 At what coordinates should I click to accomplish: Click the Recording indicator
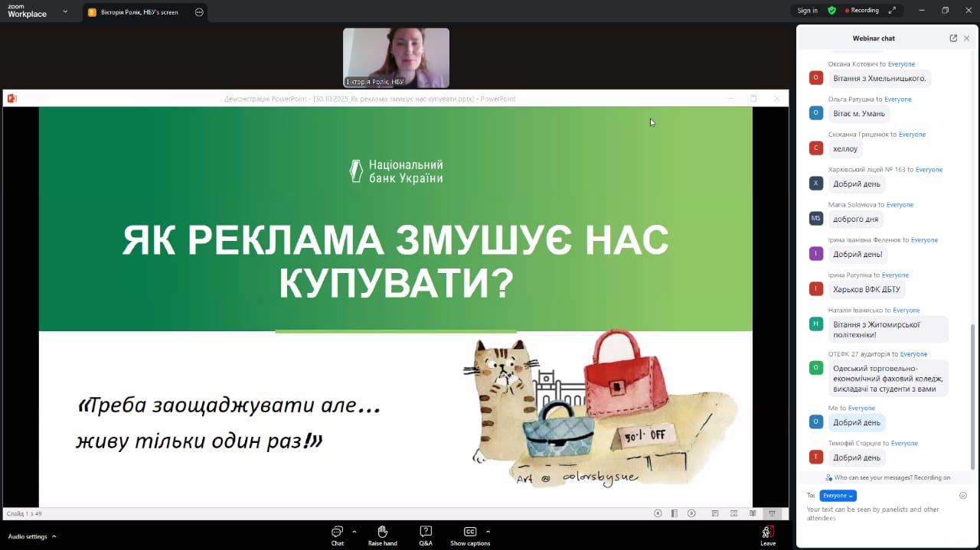[864, 10]
